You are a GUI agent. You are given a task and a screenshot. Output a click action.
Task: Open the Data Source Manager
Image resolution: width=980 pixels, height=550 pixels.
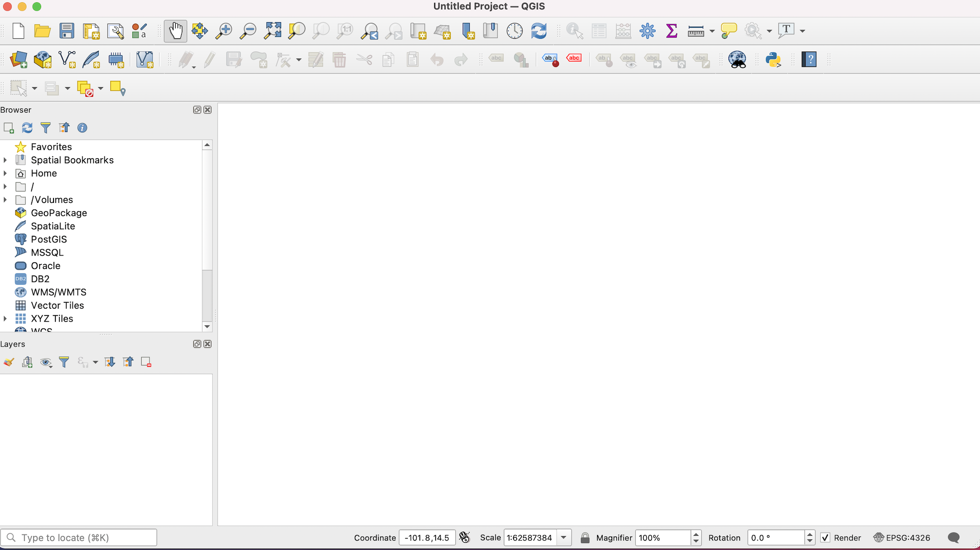pos(18,60)
